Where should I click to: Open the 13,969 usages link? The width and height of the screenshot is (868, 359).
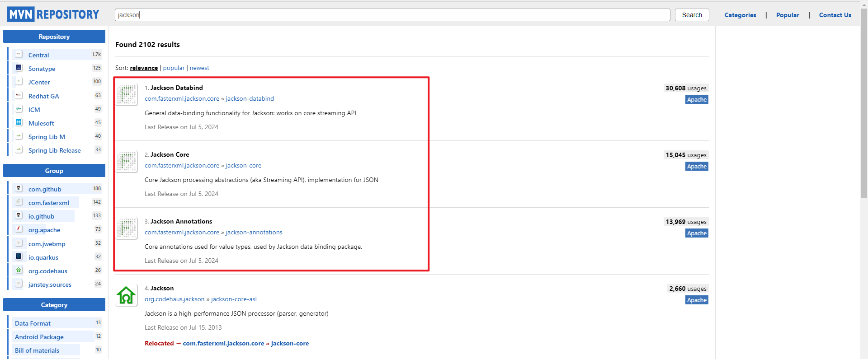[686, 222]
